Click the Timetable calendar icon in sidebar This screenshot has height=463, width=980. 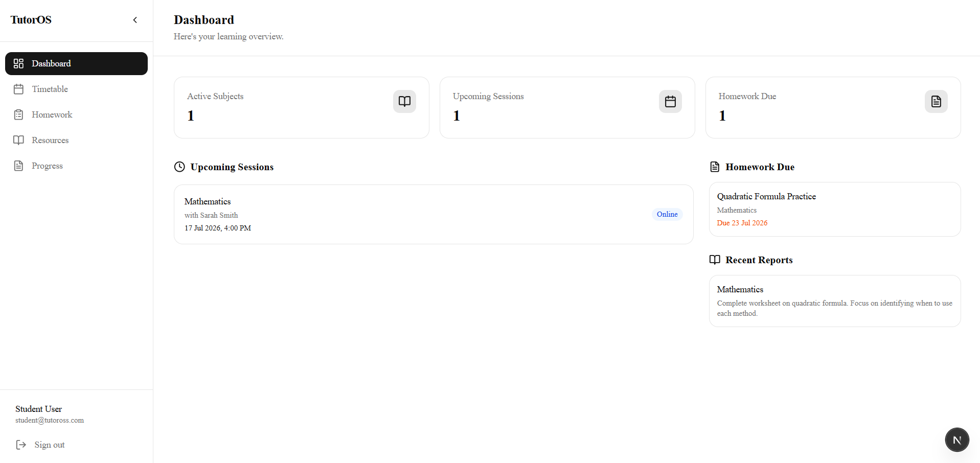(18, 89)
